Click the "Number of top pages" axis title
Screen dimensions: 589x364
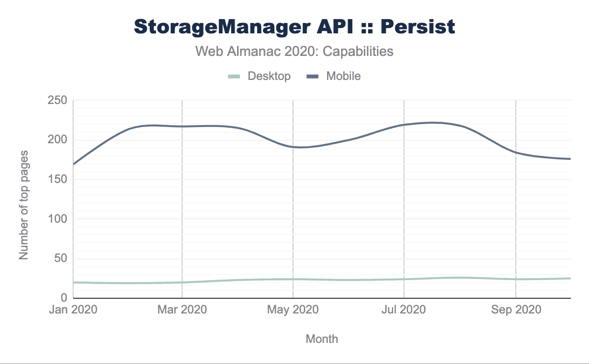click(24, 205)
